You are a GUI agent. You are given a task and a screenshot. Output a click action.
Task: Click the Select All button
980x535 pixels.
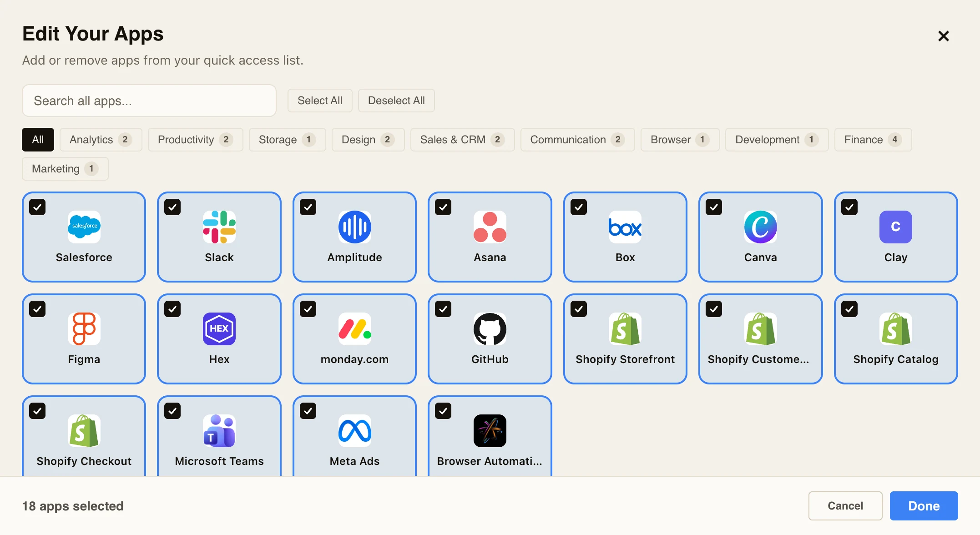coord(320,101)
